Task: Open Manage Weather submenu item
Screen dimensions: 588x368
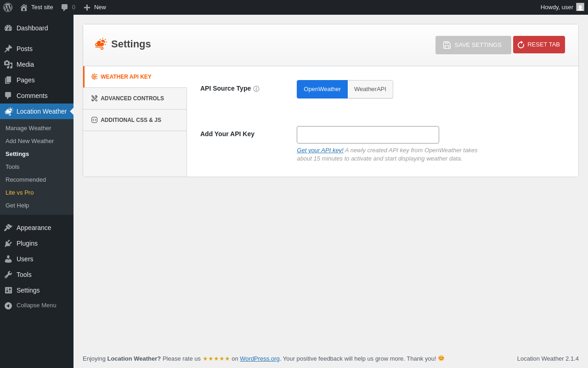Action: 28,128
